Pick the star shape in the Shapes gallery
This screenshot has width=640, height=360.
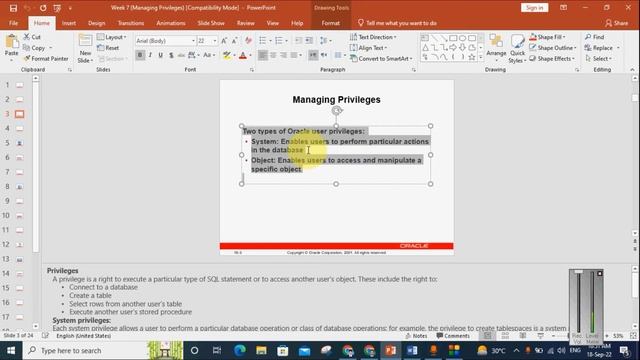click(x=472, y=57)
